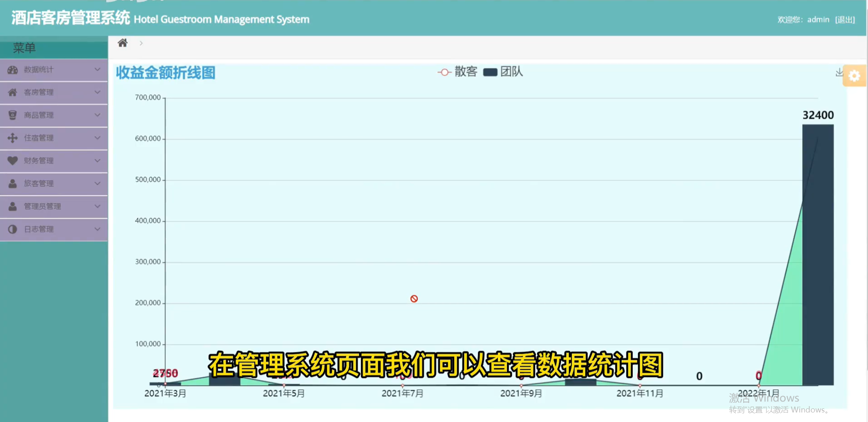Viewport: 868px width, 422px height.
Task: Expand the 住宿管理 chevron
Action: pos(97,138)
